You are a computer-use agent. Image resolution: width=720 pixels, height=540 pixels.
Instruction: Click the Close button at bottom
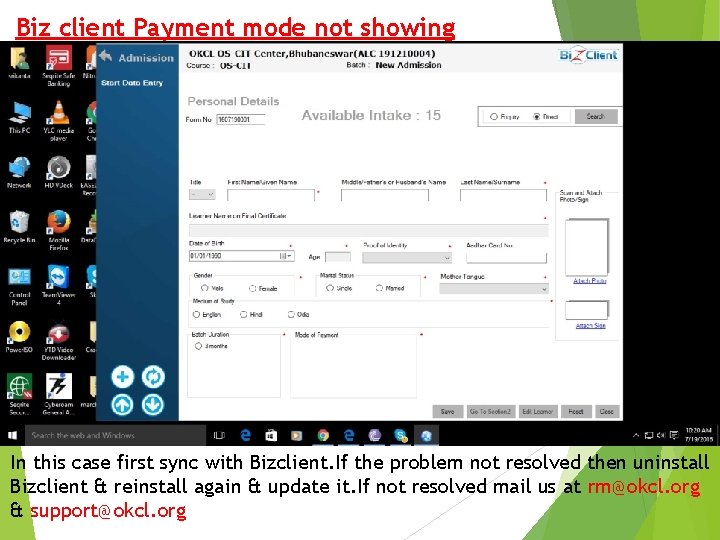pos(607,411)
